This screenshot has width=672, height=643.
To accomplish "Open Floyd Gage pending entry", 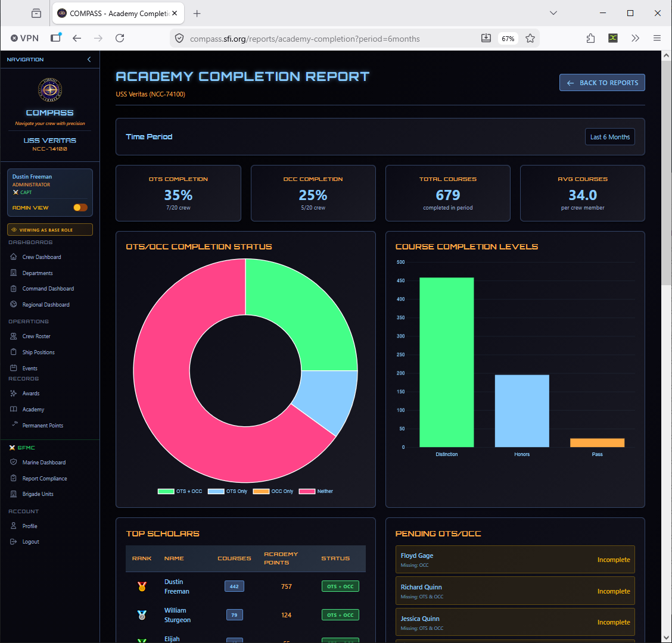I will click(515, 560).
